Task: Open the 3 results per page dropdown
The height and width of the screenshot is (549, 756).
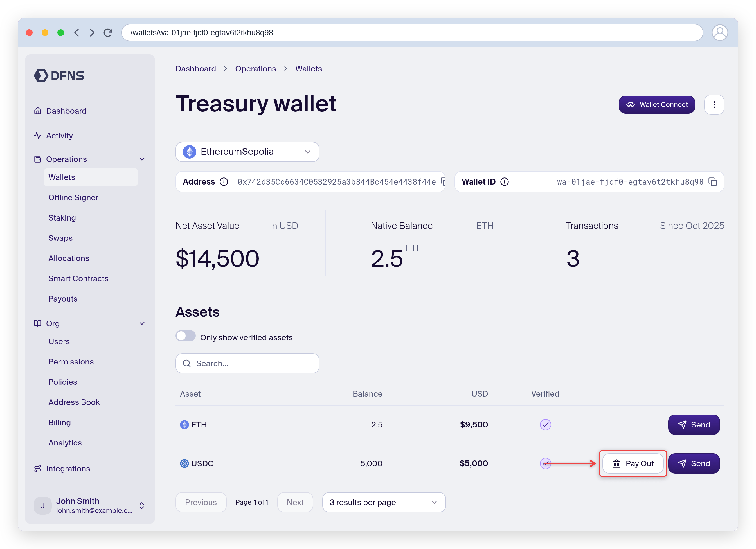Action: coord(384,502)
